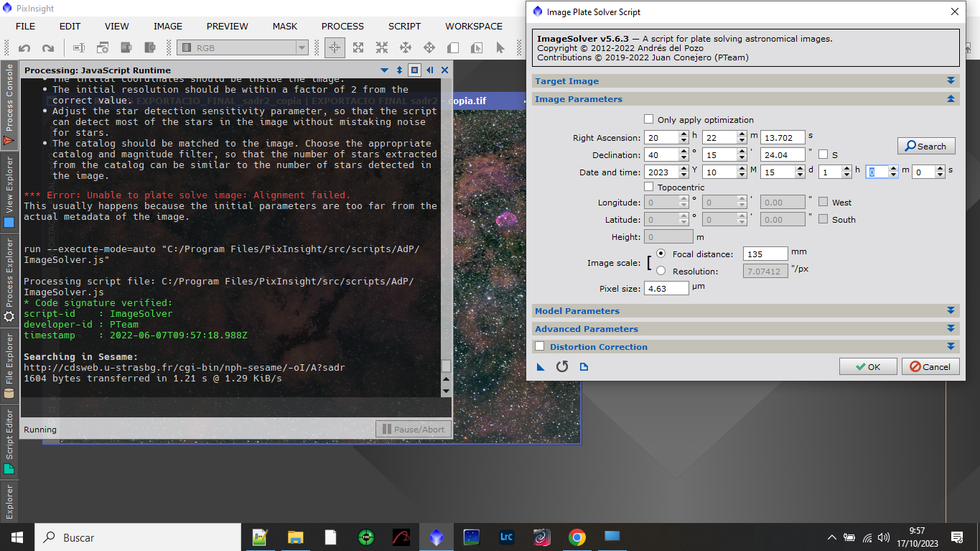Click the Declination degrees spinner arrows
Screen dimensions: 980x551
pos(683,154)
